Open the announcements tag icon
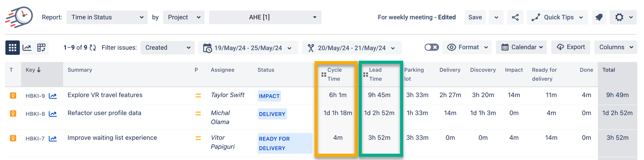The width and height of the screenshot is (644, 160). (x=599, y=17)
